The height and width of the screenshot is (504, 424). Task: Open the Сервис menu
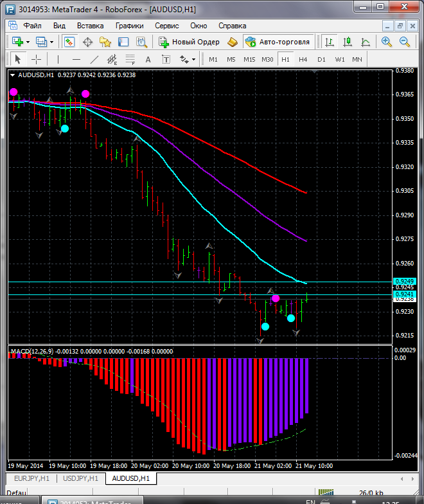[167, 26]
